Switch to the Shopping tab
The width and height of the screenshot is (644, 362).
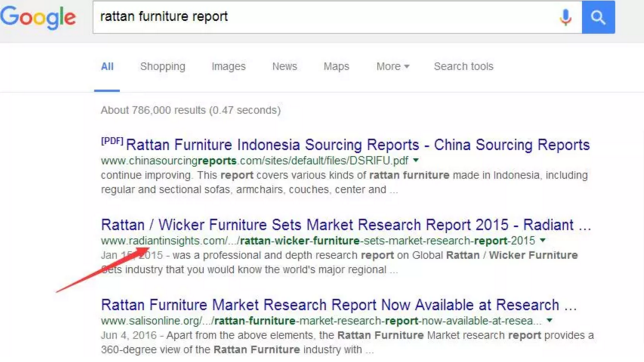[163, 67]
